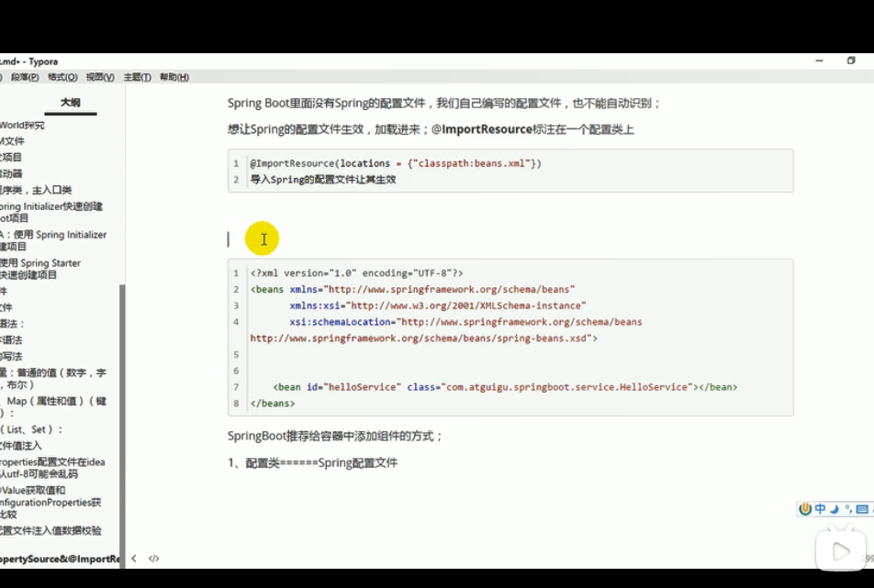Viewport: 874px width, 588px height.
Task: Open the 格式(O) menu
Action: pyautogui.click(x=62, y=77)
